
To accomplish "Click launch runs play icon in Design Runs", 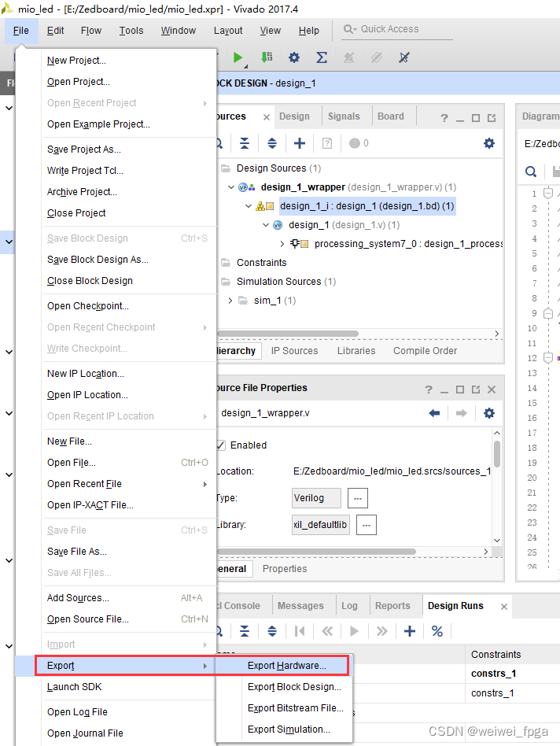I will (x=354, y=631).
